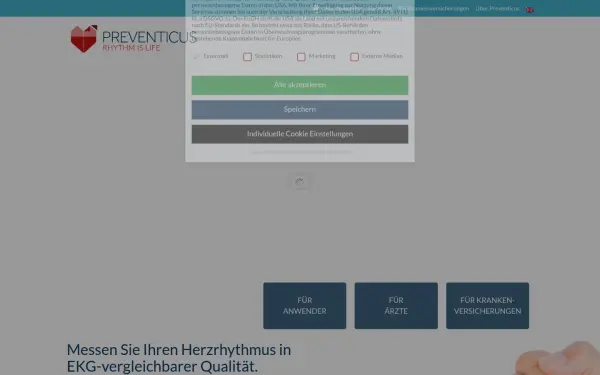
Task: Select the FÜR KRANKENVERSICHERUNGEN tile
Action: click(x=488, y=306)
